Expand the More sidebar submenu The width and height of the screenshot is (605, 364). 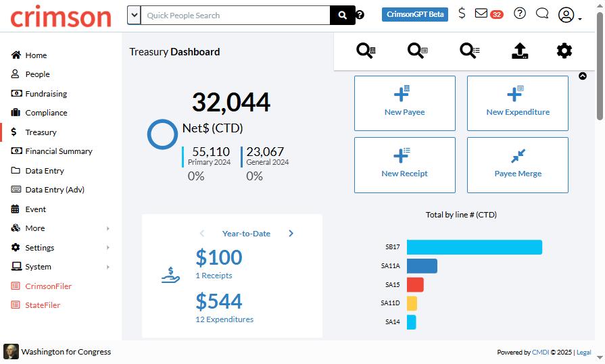tap(61, 228)
